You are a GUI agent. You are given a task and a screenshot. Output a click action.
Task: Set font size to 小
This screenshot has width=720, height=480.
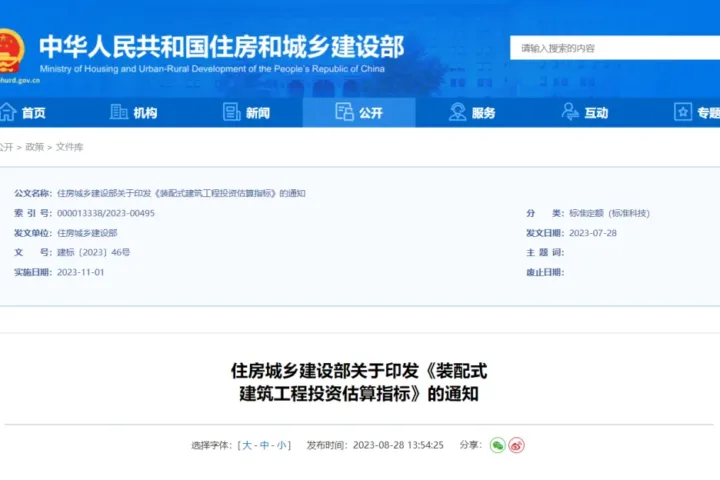(281, 445)
